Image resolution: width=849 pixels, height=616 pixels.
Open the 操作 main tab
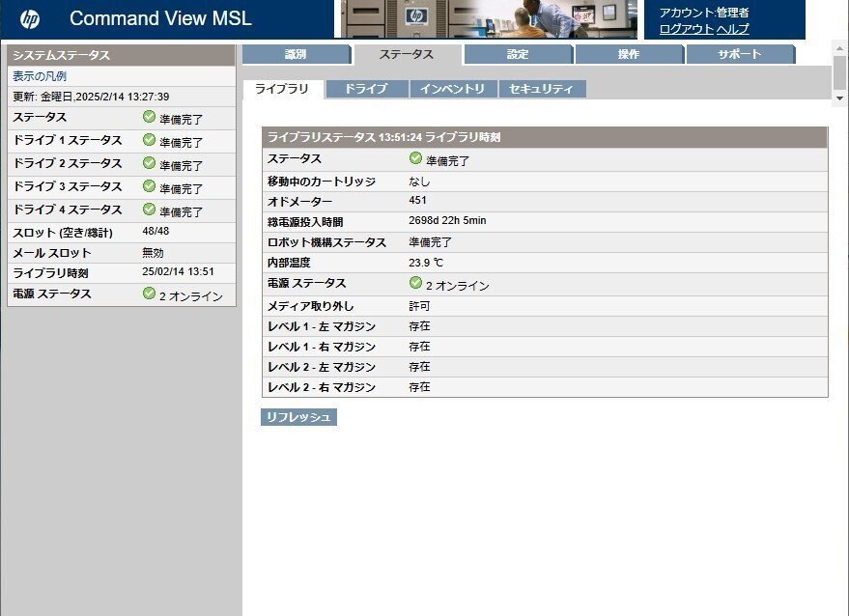click(629, 55)
